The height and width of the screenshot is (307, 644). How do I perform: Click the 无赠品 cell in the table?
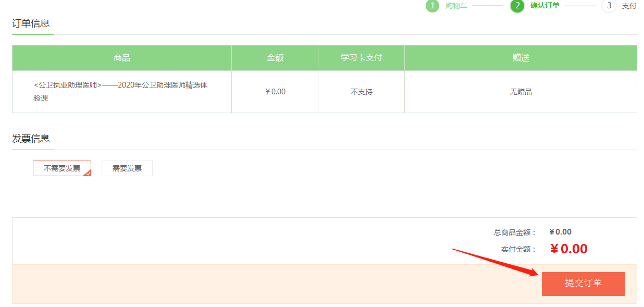tap(521, 92)
